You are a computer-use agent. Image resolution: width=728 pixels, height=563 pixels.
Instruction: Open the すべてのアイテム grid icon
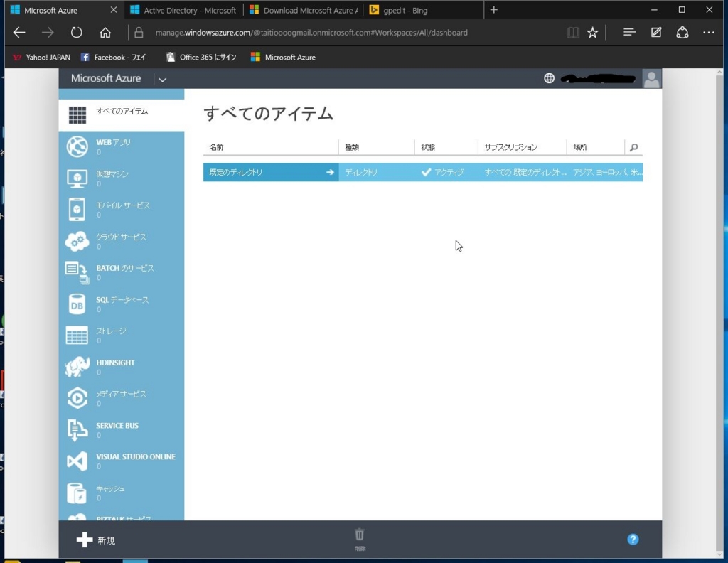[x=77, y=114]
